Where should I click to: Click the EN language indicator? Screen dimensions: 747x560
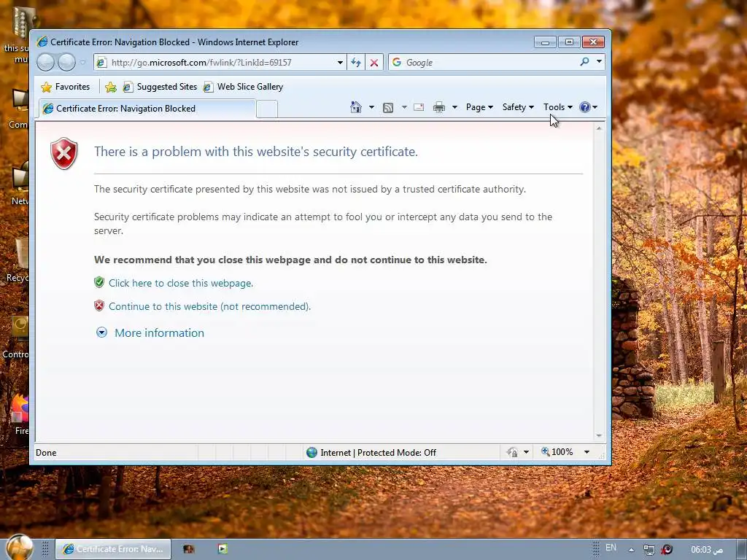(611, 548)
